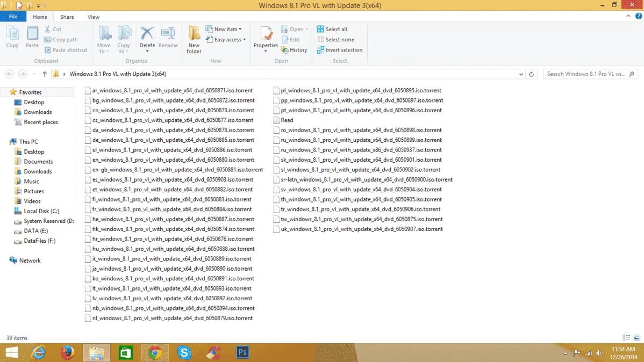644x362 pixels.
Task: Expand the Open button dropdown arrow
Action: coord(307,29)
